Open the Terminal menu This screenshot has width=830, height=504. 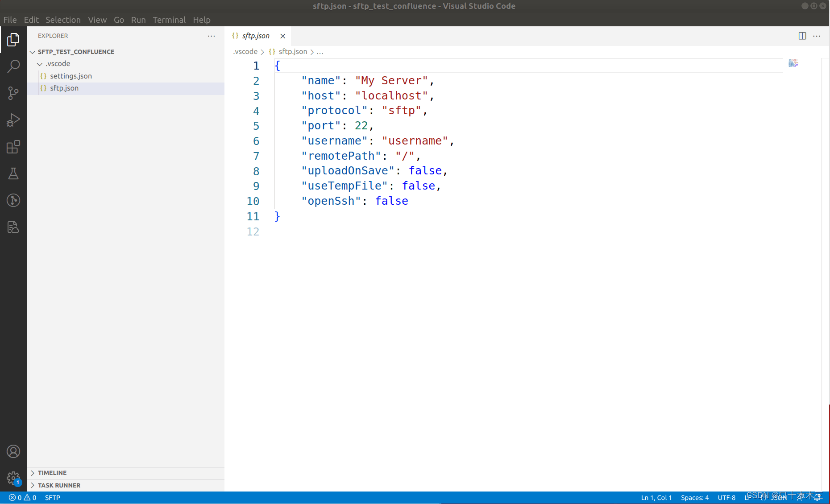click(169, 20)
